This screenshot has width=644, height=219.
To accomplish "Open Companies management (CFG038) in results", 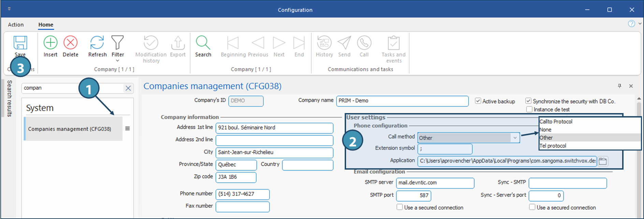I will pos(70,129).
